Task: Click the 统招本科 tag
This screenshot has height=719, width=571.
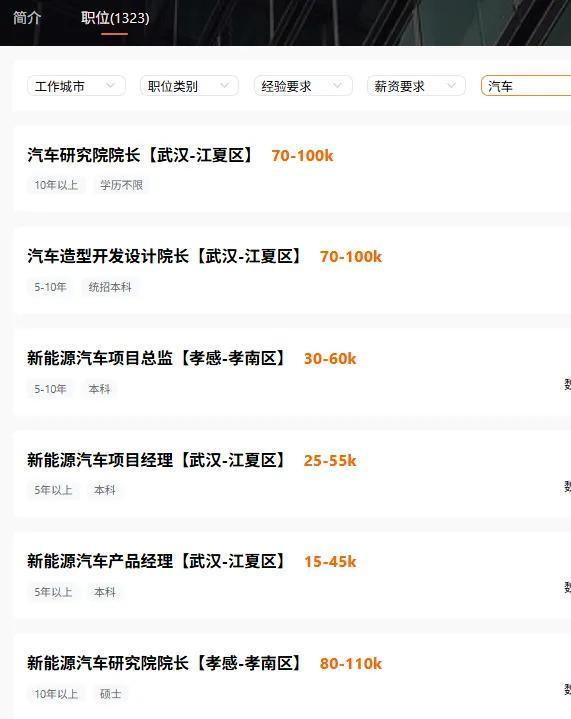Action: tap(110, 287)
